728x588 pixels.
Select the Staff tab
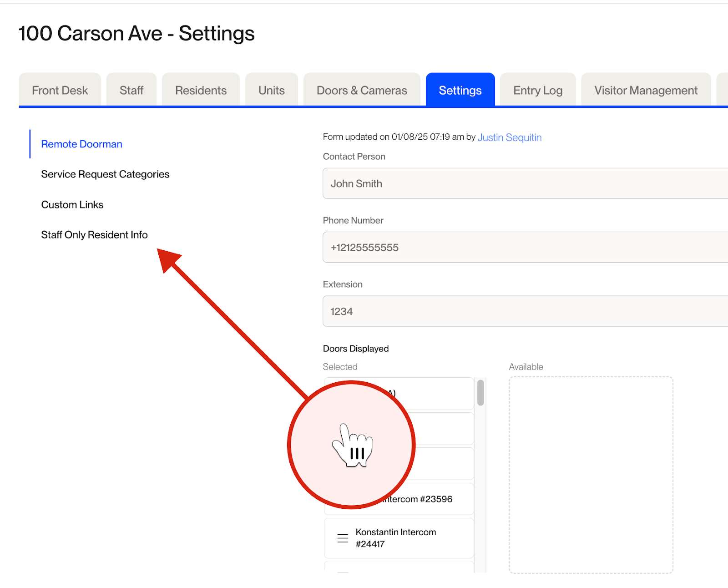point(131,90)
